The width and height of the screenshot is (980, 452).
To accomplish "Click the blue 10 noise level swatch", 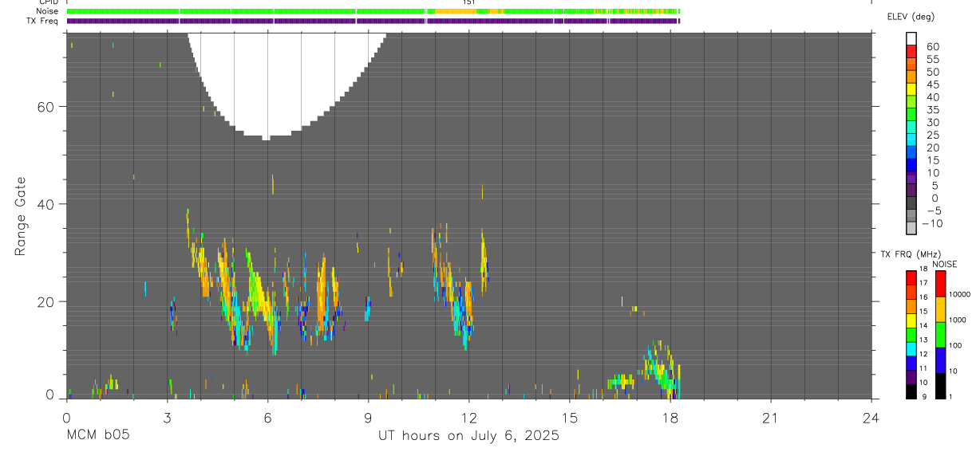I will 941,360.
